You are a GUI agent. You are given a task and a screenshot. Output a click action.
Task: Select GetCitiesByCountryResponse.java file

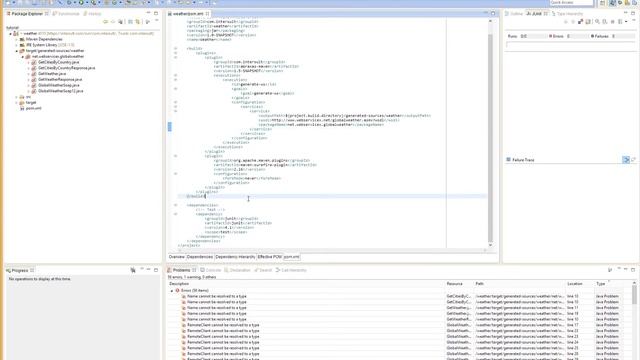pos(66,68)
